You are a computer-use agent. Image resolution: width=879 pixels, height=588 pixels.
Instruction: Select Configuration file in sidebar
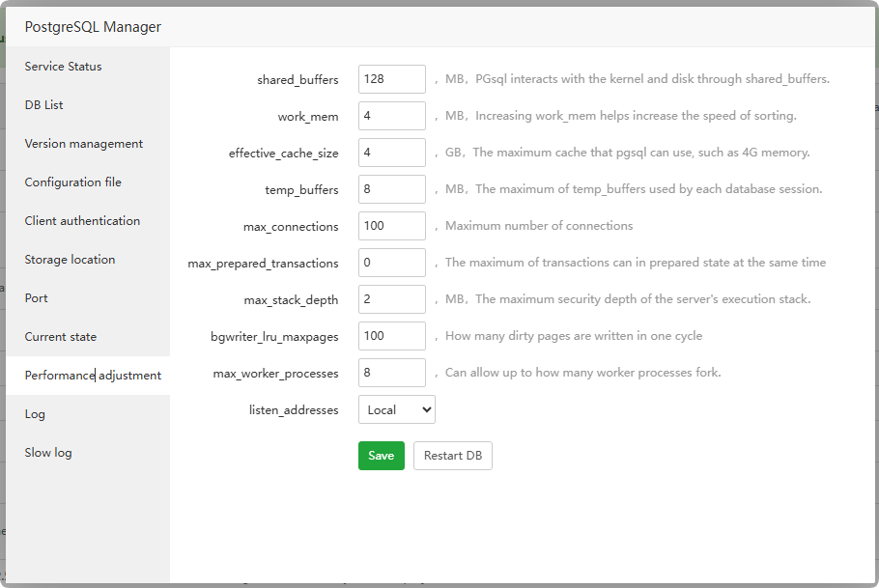click(x=73, y=182)
